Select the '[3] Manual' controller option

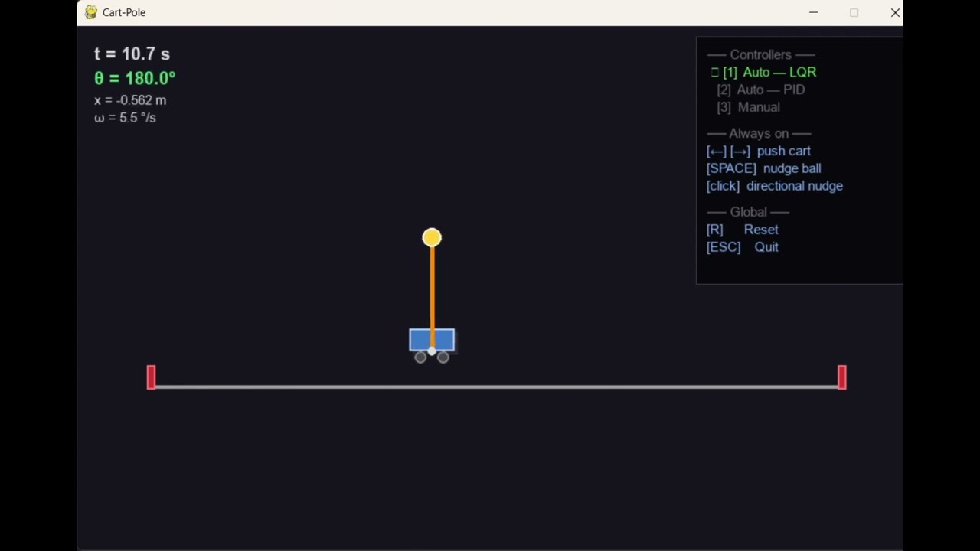749,107
